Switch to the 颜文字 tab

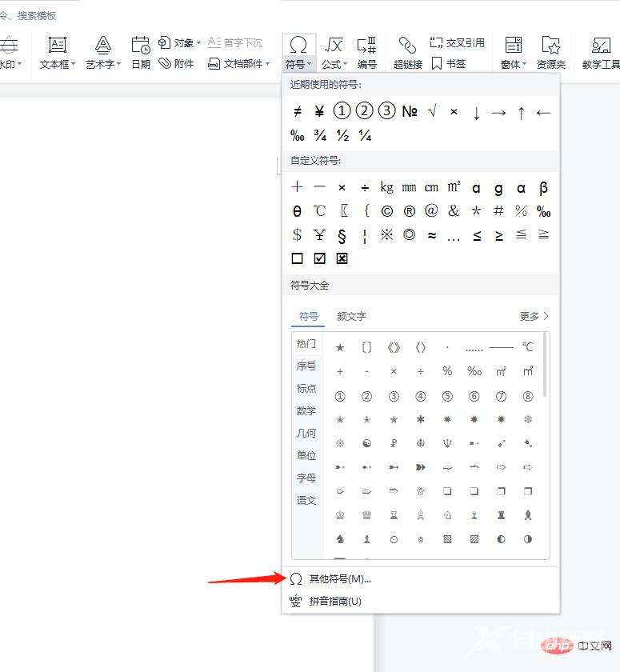coord(351,317)
